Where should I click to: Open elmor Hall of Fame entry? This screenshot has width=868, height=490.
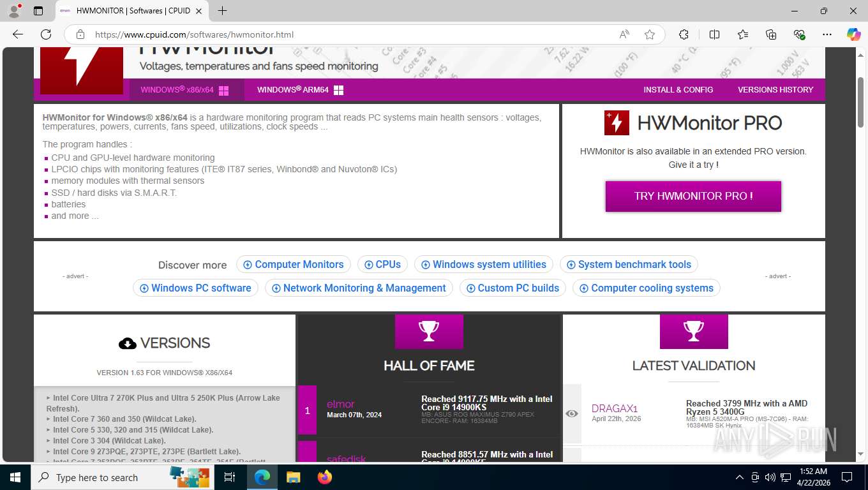[x=340, y=404]
